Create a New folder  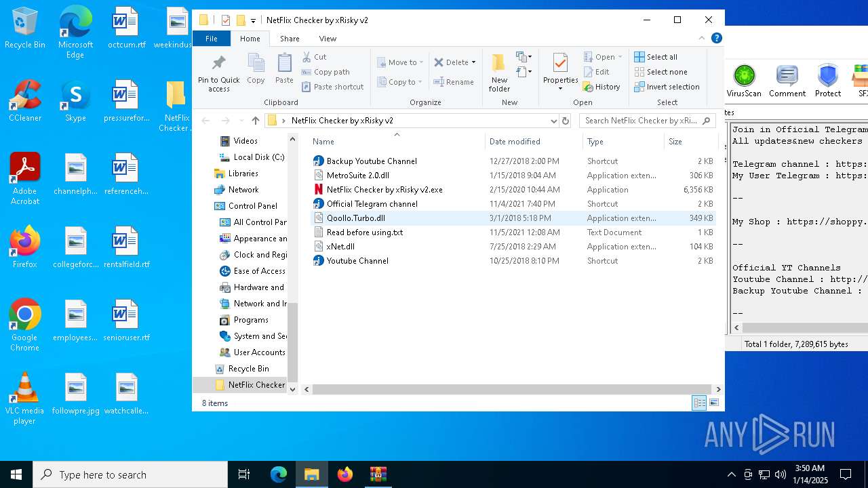pos(499,73)
